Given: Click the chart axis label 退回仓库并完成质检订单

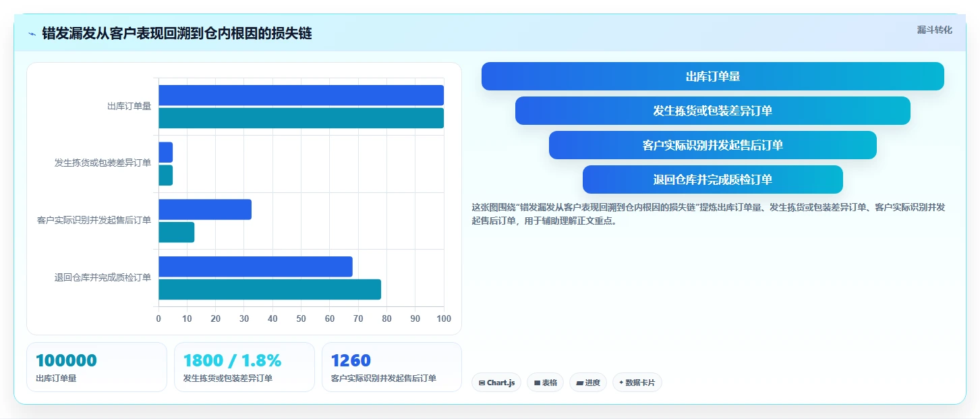Looking at the screenshot, I should (103, 277).
